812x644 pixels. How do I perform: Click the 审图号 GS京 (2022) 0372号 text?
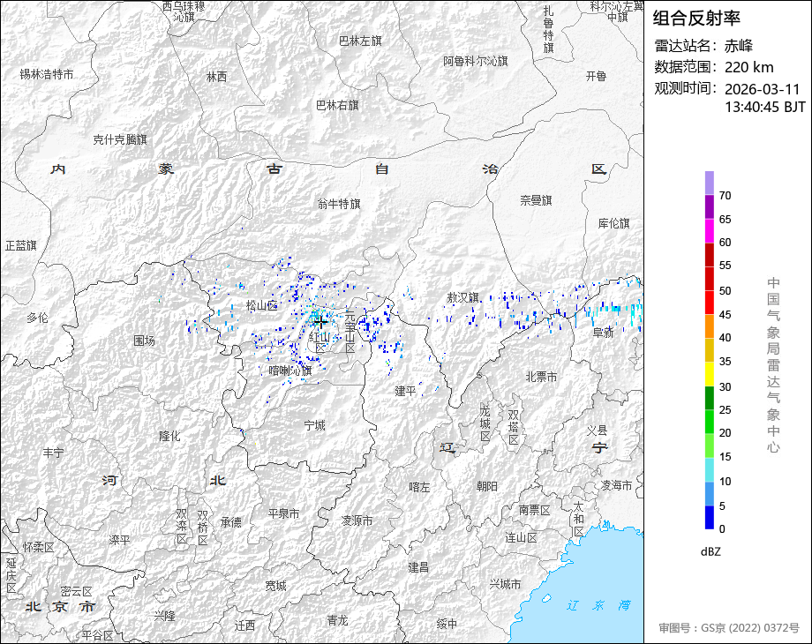(x=729, y=628)
